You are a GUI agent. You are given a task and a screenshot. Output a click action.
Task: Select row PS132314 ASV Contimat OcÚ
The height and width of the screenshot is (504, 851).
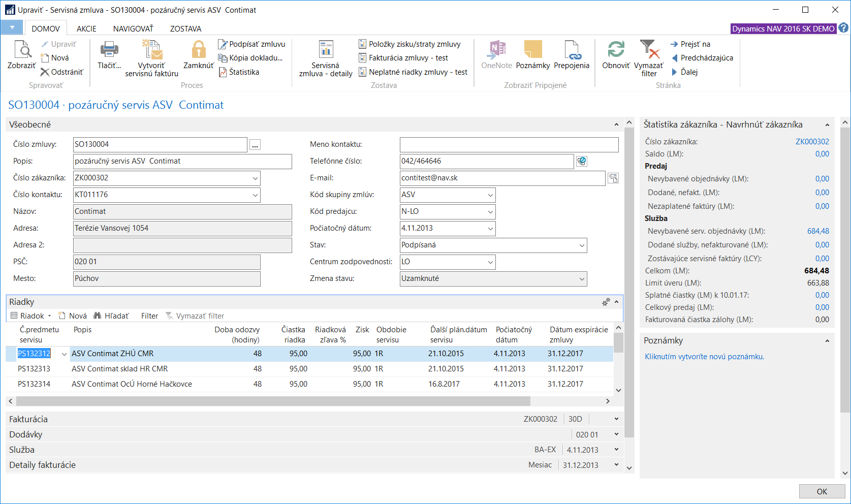309,384
